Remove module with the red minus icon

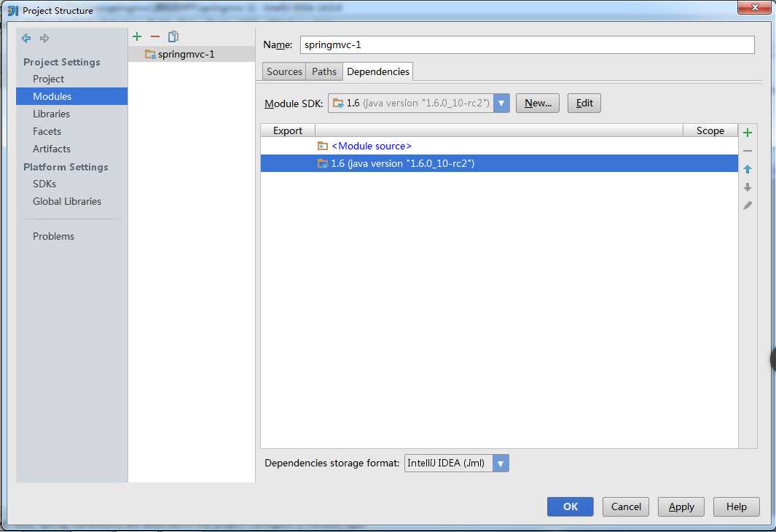(155, 36)
